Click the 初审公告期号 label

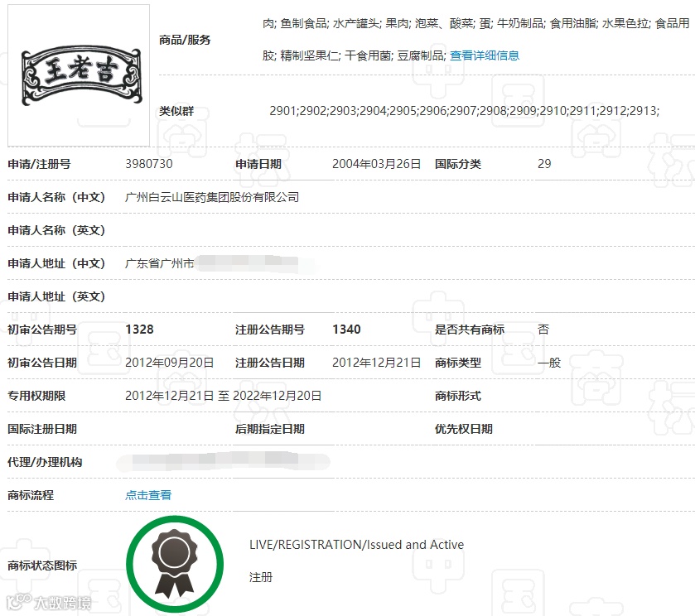pyautogui.click(x=42, y=330)
